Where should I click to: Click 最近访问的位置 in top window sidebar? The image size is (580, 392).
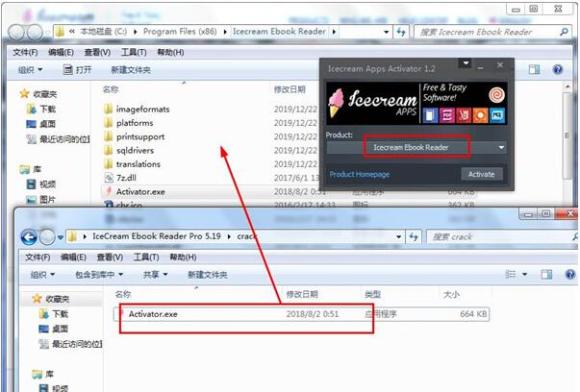[64, 139]
